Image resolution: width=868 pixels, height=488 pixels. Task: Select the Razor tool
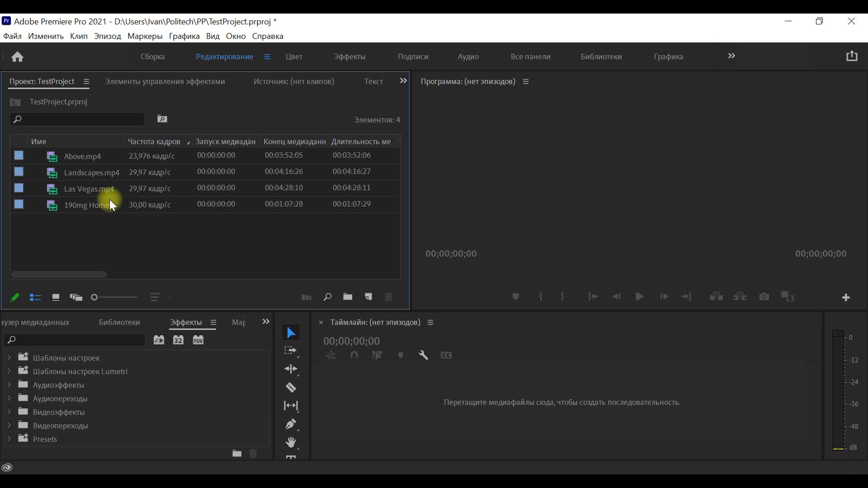click(291, 387)
